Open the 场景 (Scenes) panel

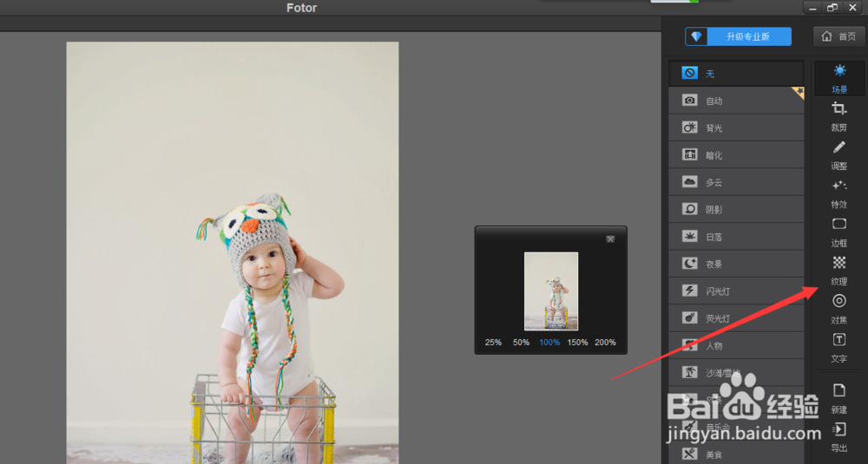point(839,76)
